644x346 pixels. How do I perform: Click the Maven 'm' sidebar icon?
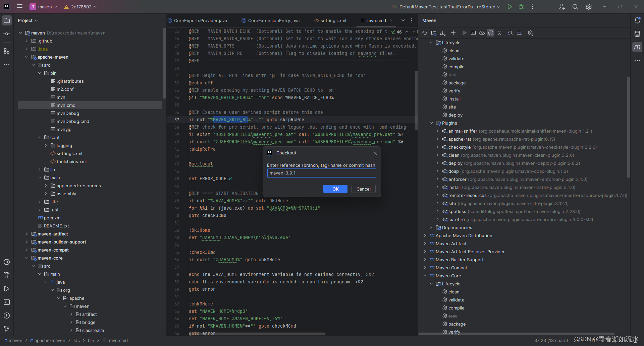[637, 47]
